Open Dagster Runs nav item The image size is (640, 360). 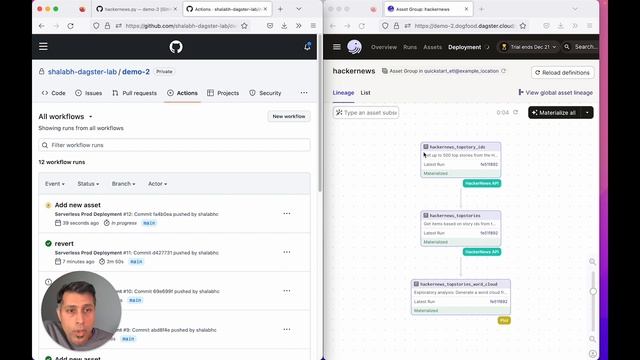click(410, 47)
